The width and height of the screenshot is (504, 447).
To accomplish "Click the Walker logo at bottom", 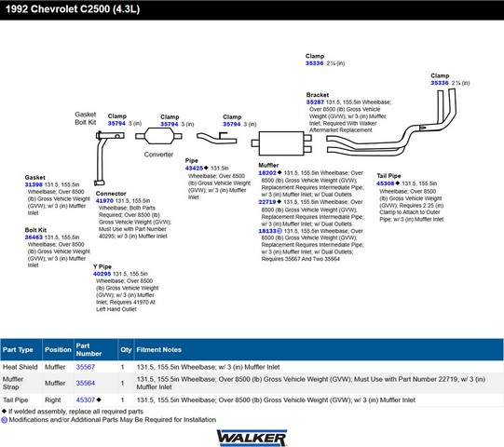I will 252,438.
